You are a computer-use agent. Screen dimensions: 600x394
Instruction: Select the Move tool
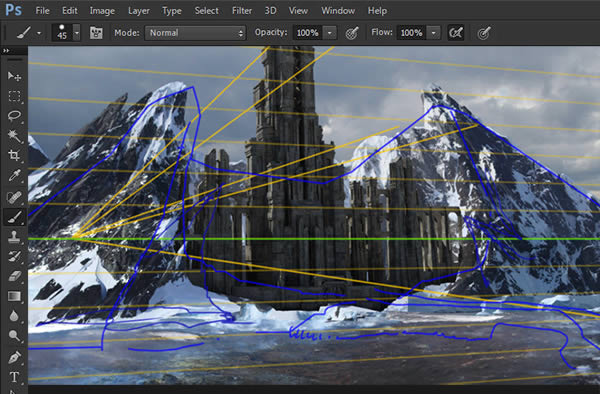14,76
